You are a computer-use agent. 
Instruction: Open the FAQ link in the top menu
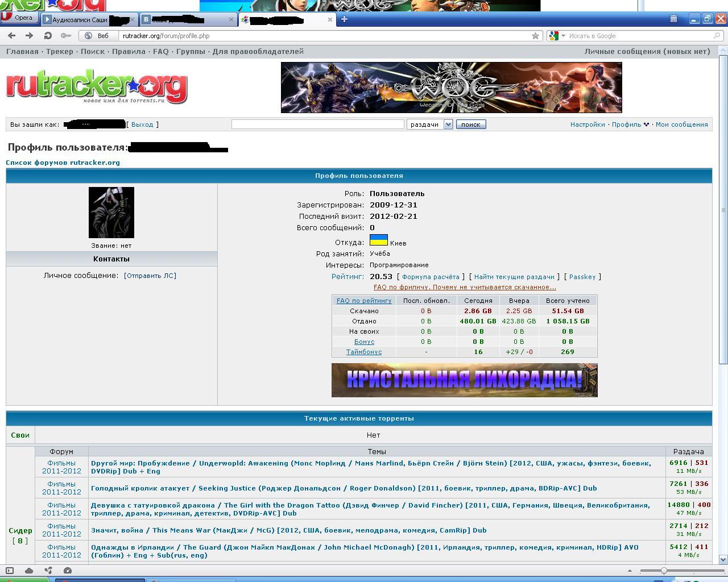click(161, 52)
